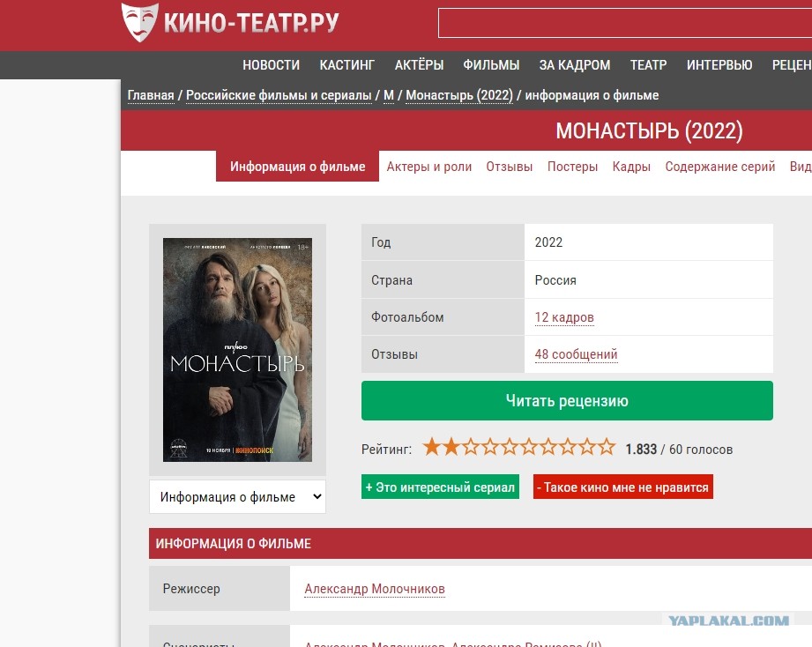Rate with the fifth star
The image size is (812, 647).
click(x=510, y=447)
